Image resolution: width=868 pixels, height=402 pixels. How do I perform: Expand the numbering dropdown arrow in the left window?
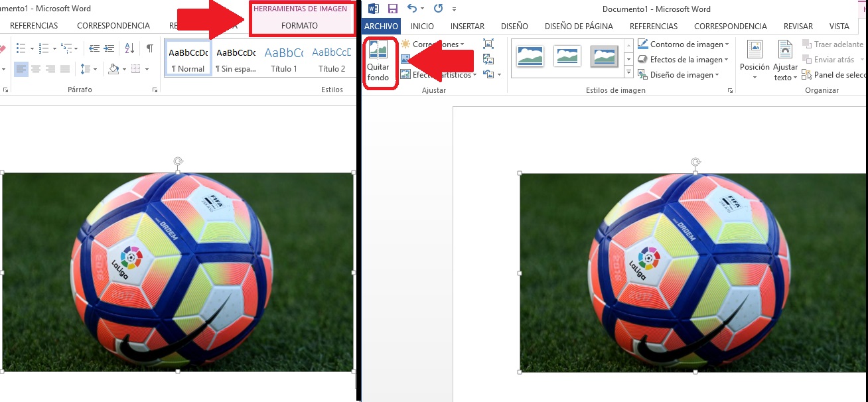pos(54,49)
